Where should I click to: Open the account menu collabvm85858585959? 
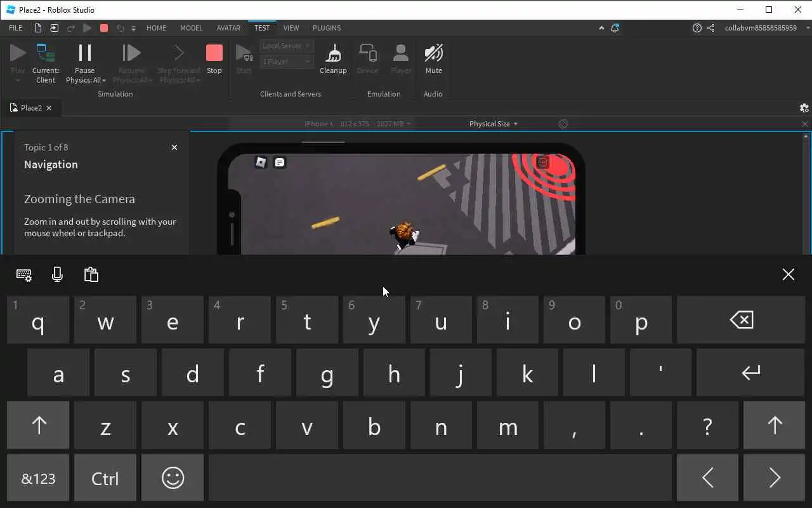point(761,28)
